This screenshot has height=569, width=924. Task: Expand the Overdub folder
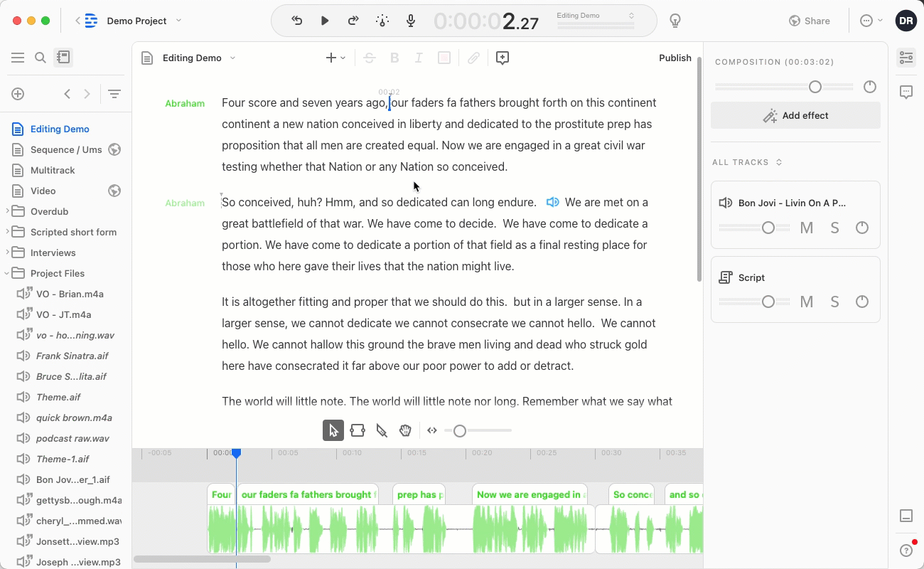[x=7, y=211]
